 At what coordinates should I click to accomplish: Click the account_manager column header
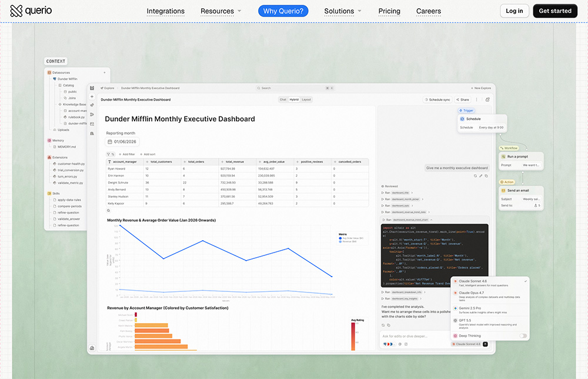[125, 162]
